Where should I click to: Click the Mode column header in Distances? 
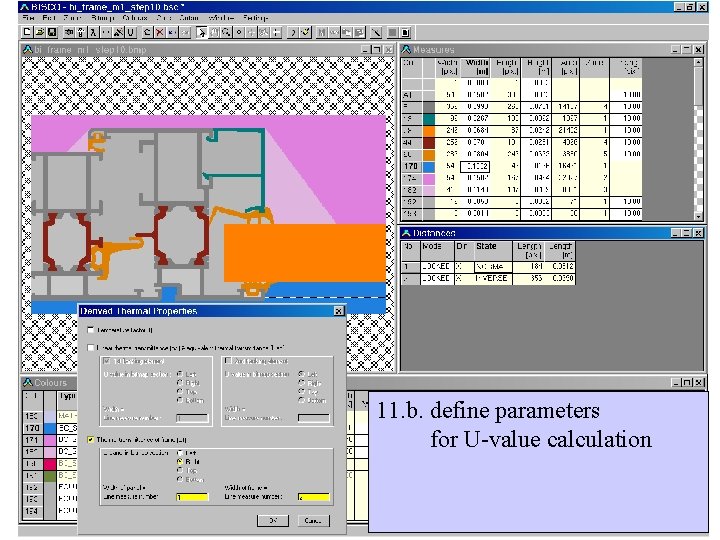[x=437, y=251]
